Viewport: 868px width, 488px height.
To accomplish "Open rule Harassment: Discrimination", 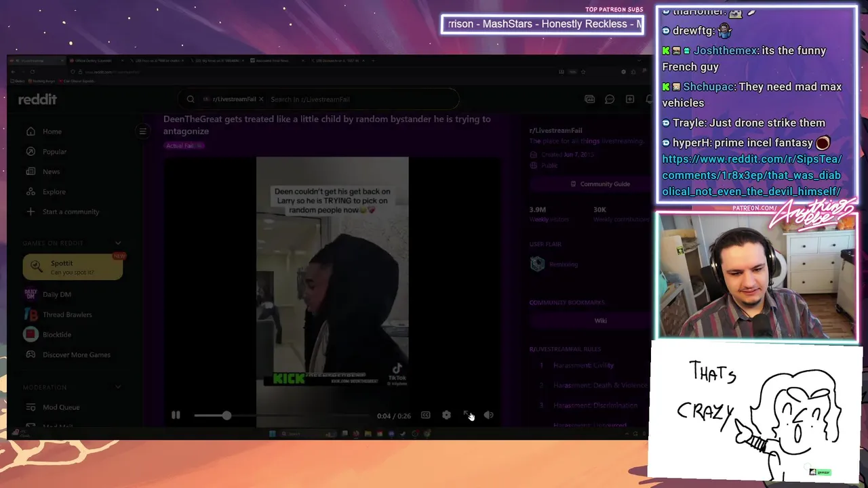I will pyautogui.click(x=595, y=405).
